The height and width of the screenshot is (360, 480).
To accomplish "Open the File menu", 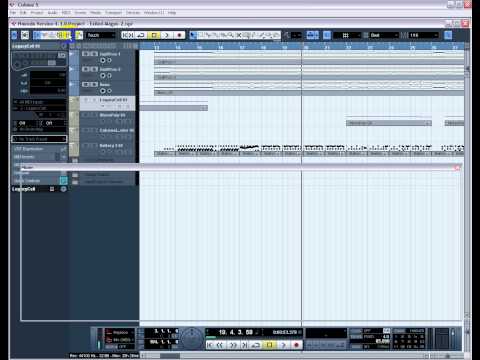I will click(x=13, y=13).
